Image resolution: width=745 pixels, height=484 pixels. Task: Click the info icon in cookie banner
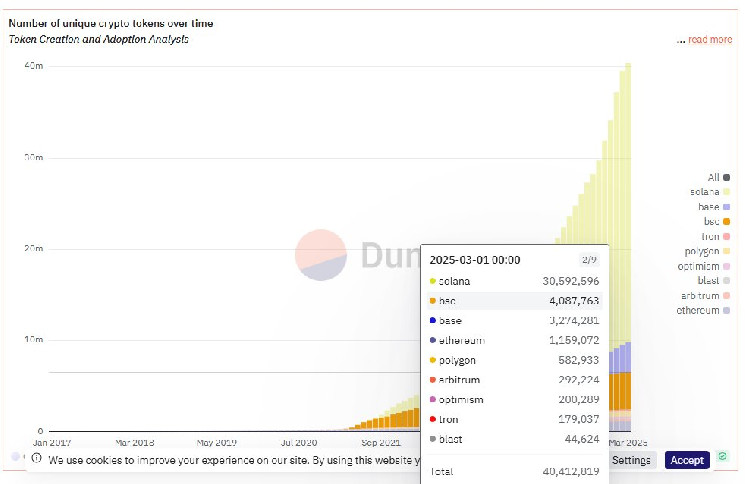pos(36,460)
